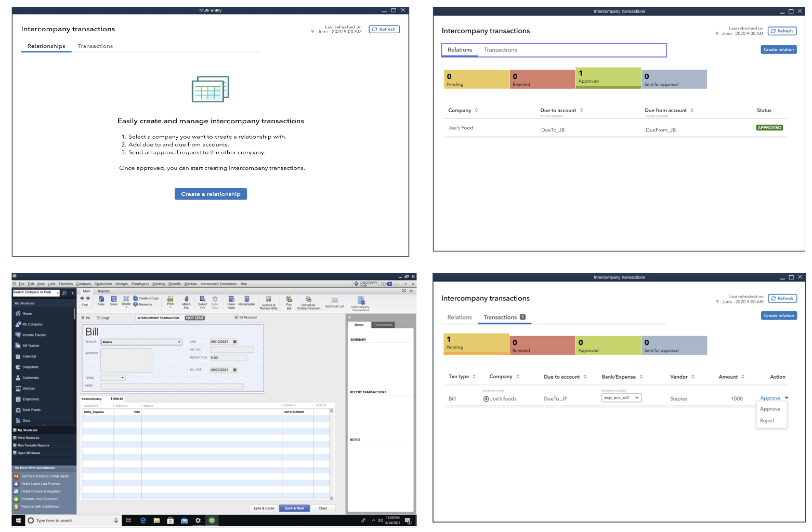Click the Delete icon in the bill toolbar
This screenshot has height=532, width=812.
point(126,301)
